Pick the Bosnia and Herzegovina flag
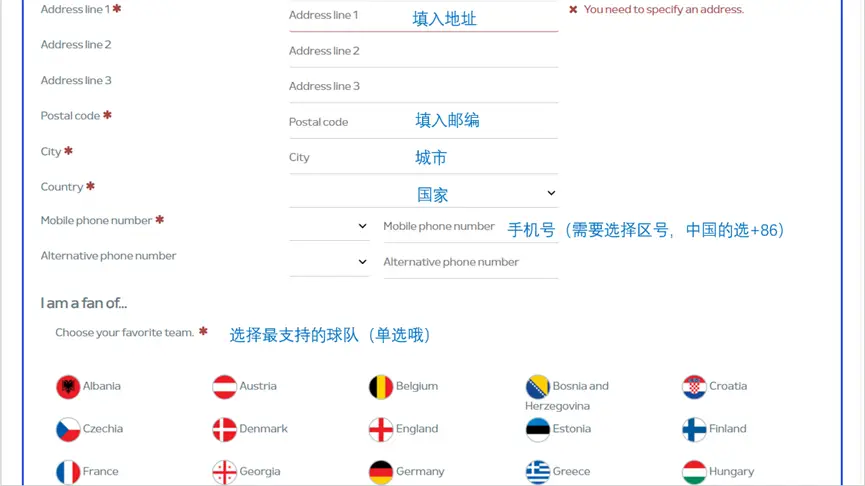This screenshot has width=865, height=486. (538, 387)
